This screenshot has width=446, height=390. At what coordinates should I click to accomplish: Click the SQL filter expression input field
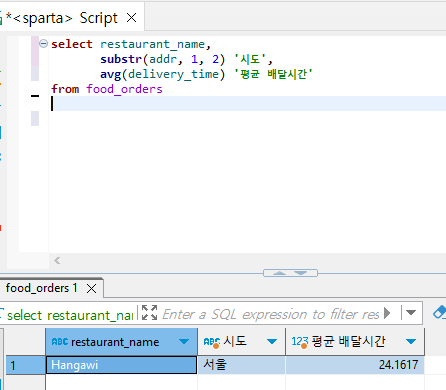point(270,314)
